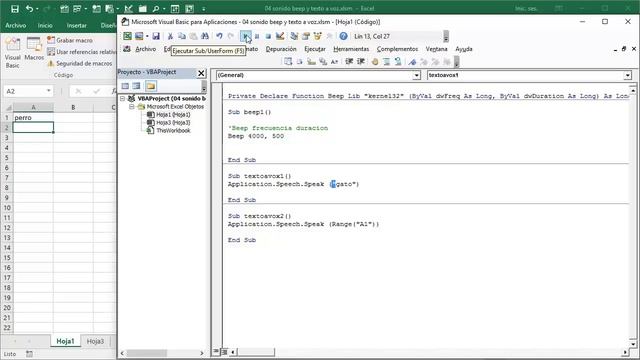Click Excel Save icon in Quick Access Toolbar

pyautogui.click(x=14, y=9)
